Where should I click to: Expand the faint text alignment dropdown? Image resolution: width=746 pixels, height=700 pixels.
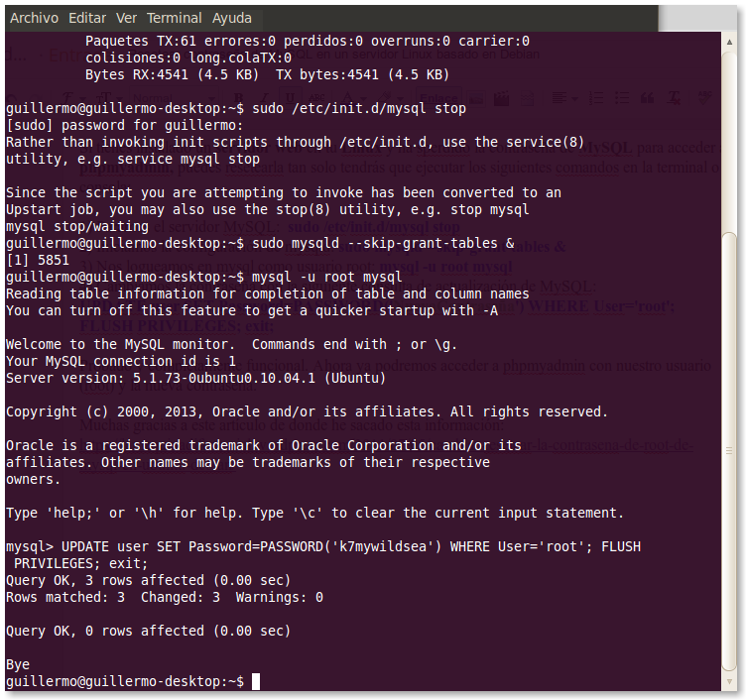(x=565, y=98)
